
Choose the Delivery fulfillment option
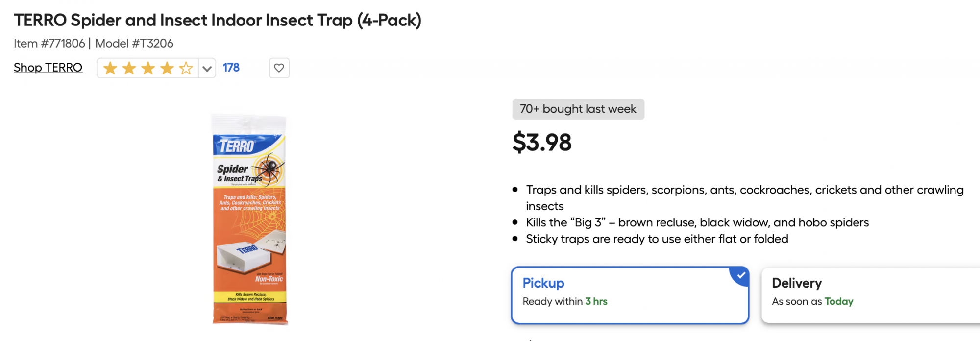pos(871,295)
